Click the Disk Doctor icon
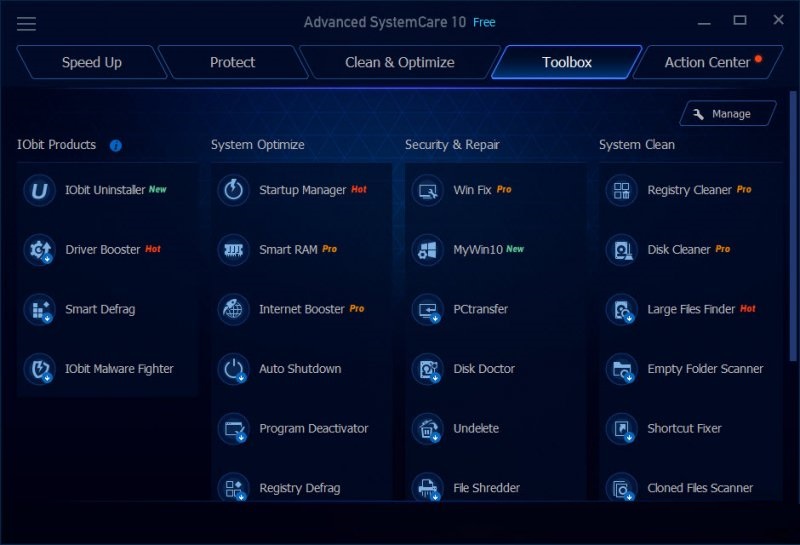800x545 pixels. (x=427, y=369)
